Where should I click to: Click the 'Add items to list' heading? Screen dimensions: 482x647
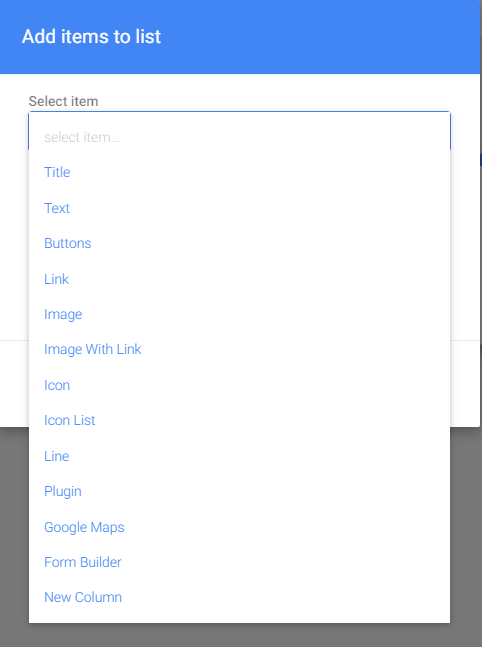tap(91, 36)
